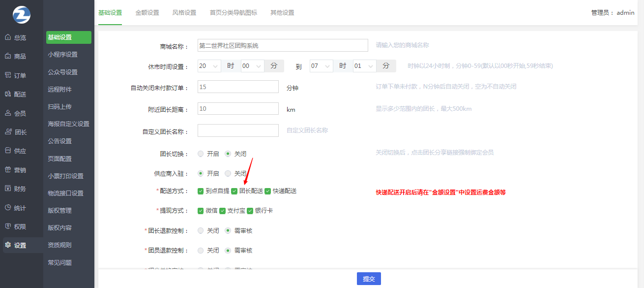
Task: Select 关闭 for 供应商入驻 option
Action: (228, 174)
